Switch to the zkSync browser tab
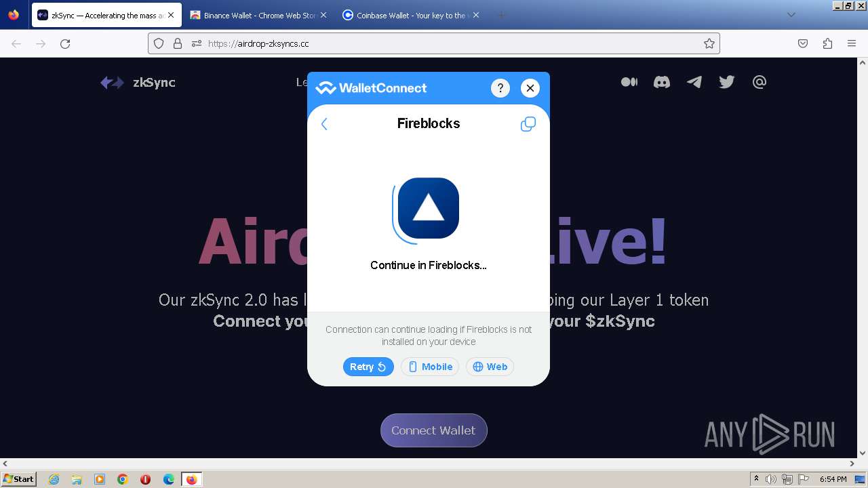The image size is (868, 488). 106,15
